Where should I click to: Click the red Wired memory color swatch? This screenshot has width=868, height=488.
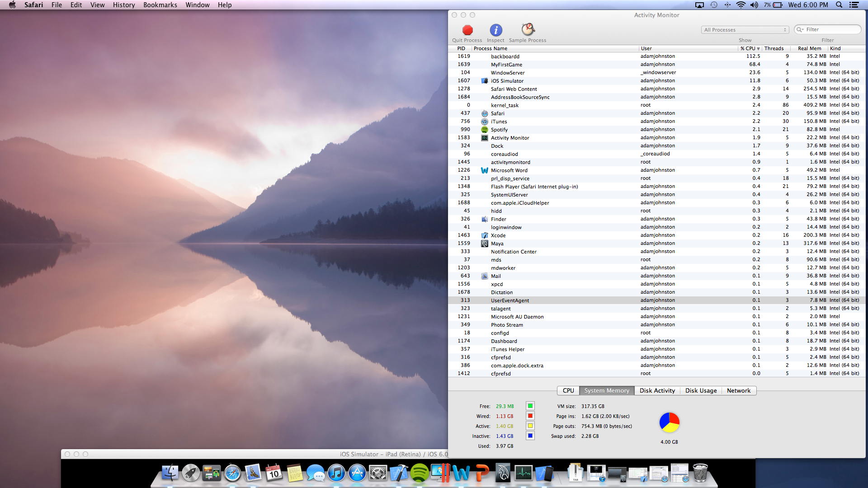530,416
